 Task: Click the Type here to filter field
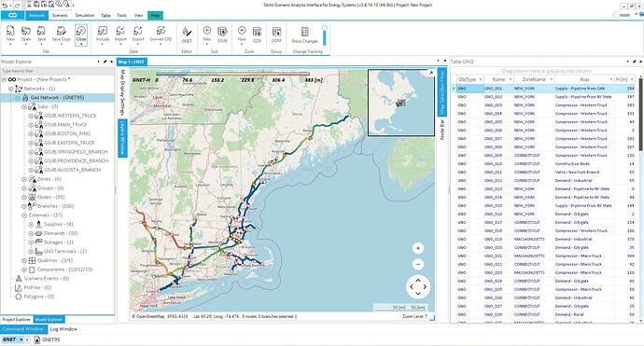point(58,71)
